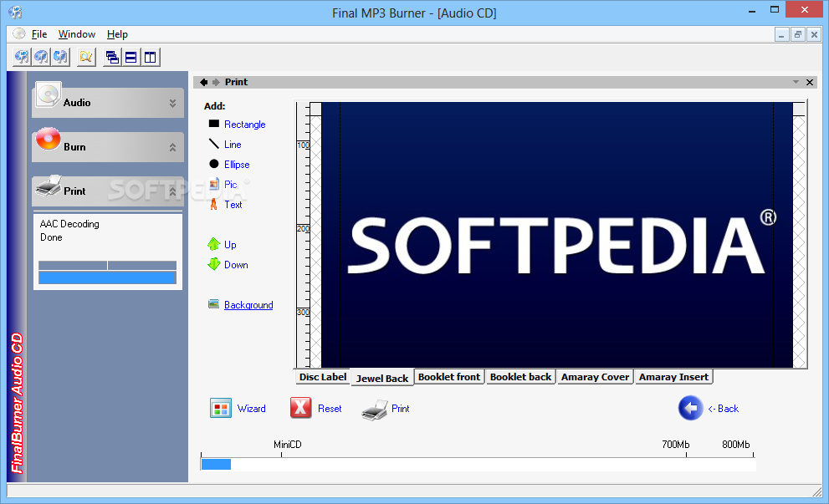Cascade windows using toolbar icon
This screenshot has width=829, height=504.
tap(112, 57)
